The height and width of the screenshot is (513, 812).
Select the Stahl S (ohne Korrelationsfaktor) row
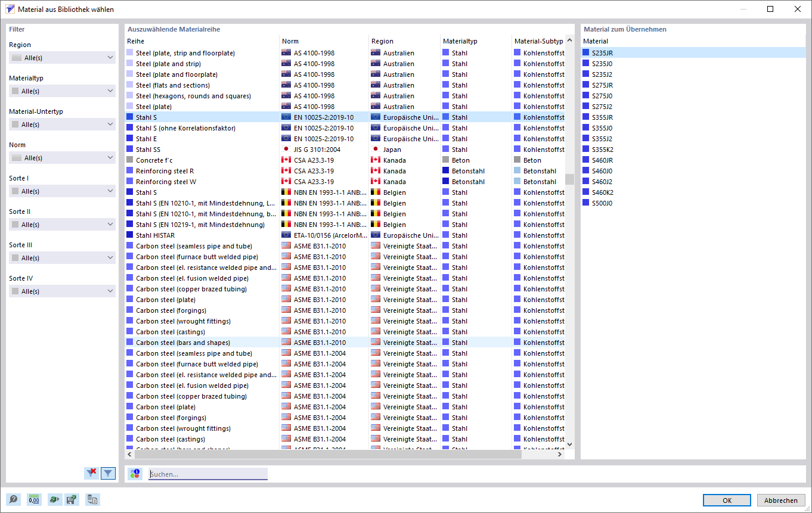coord(345,128)
